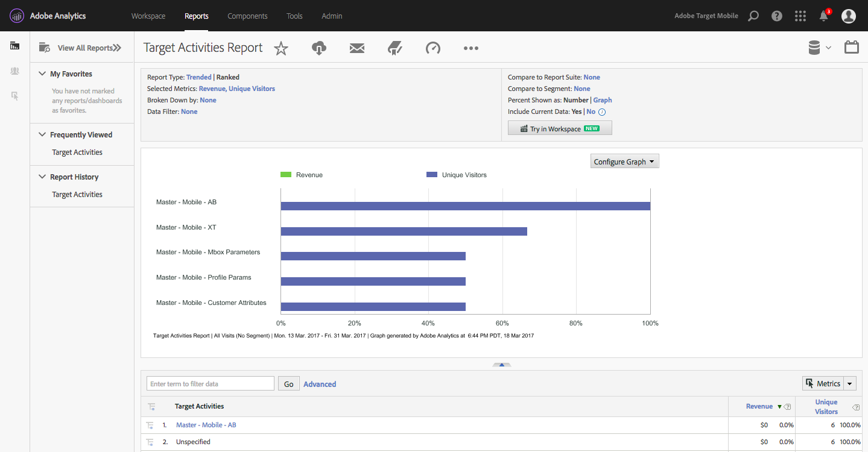Open report suite dropdown chevron
868x452 pixels.
pos(829,48)
